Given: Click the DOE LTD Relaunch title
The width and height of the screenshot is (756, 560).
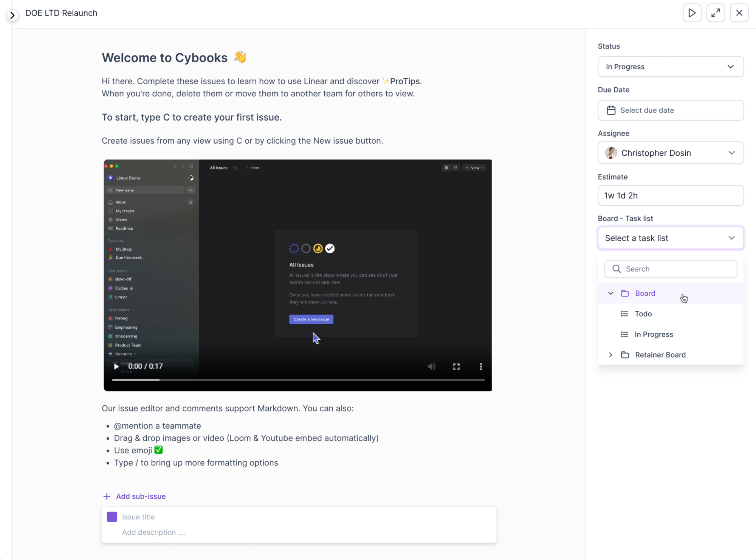Looking at the screenshot, I should [x=61, y=13].
